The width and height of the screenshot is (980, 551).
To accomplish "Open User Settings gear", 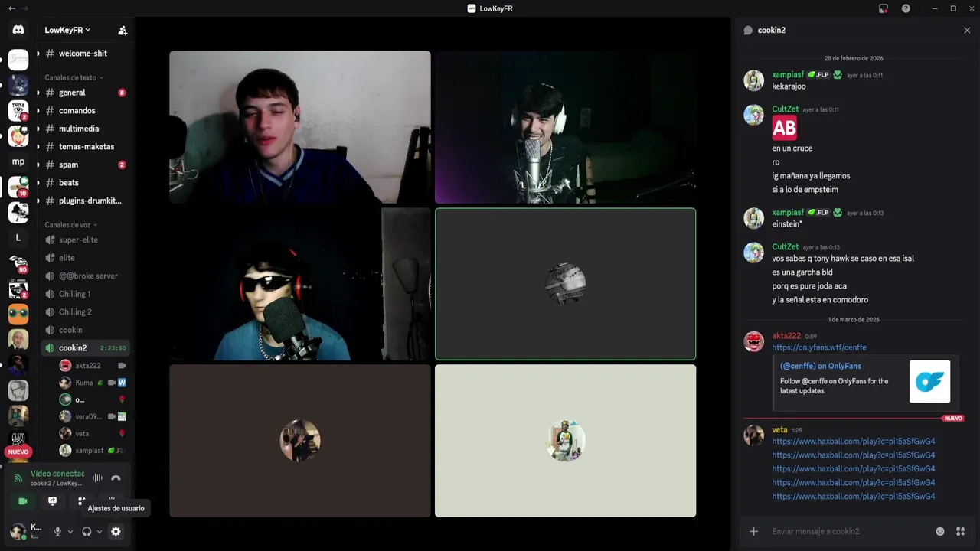I will click(x=116, y=532).
